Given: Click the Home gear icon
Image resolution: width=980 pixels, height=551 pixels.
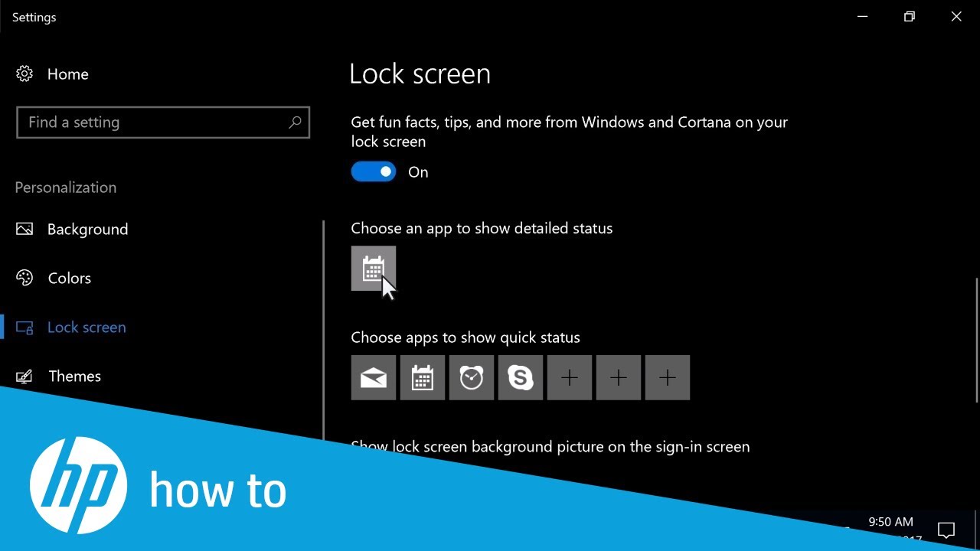Looking at the screenshot, I should click(24, 74).
